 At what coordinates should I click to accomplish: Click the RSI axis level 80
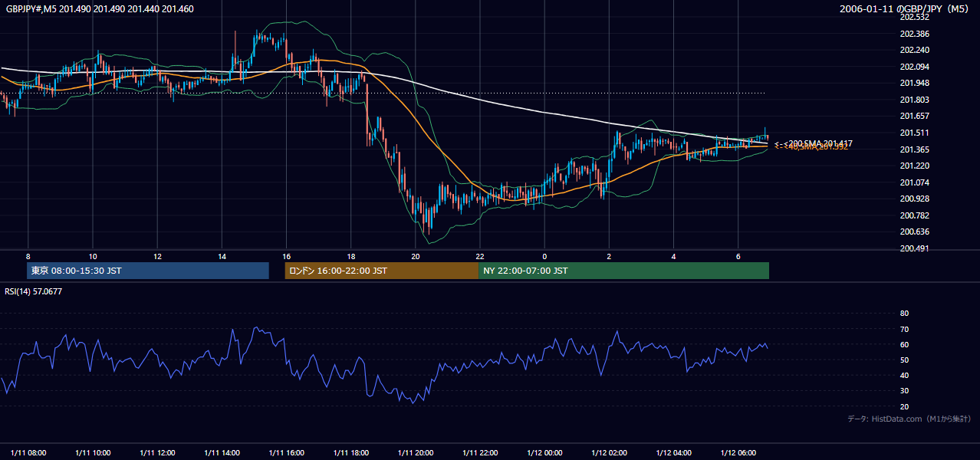coord(904,314)
